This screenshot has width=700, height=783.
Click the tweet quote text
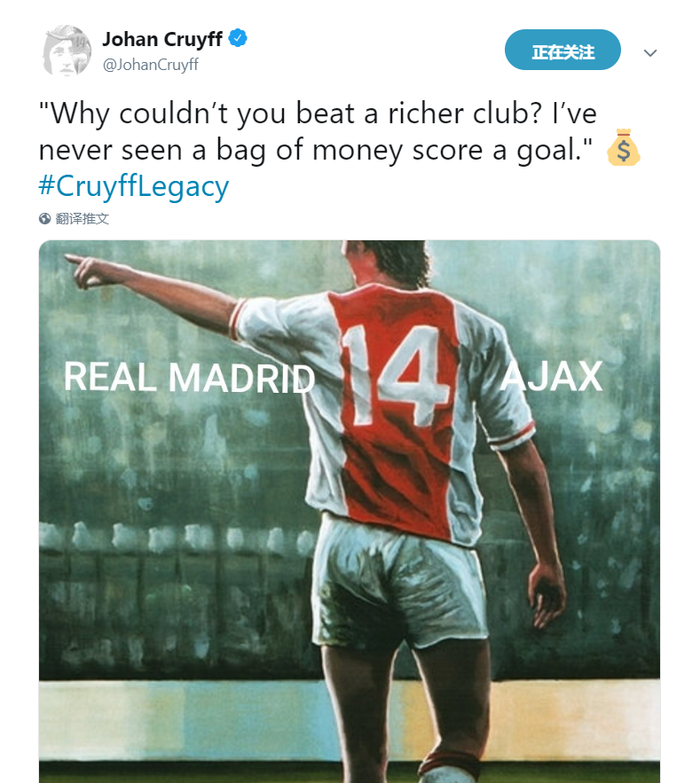click(318, 131)
